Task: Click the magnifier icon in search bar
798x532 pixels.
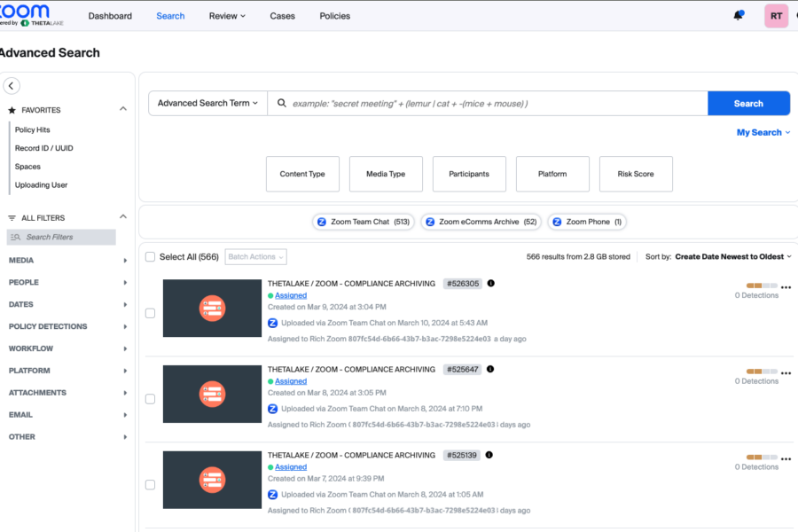Action: click(x=281, y=104)
